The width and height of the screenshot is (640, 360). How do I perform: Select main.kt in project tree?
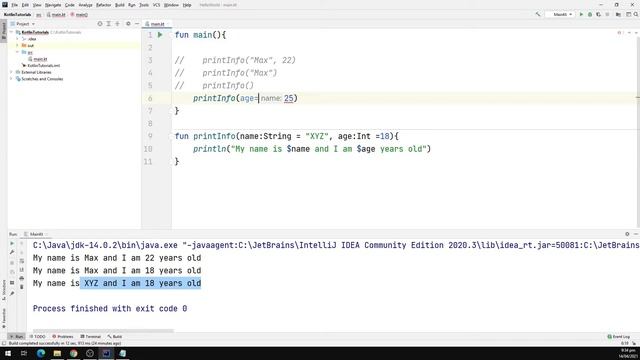pos(38,59)
